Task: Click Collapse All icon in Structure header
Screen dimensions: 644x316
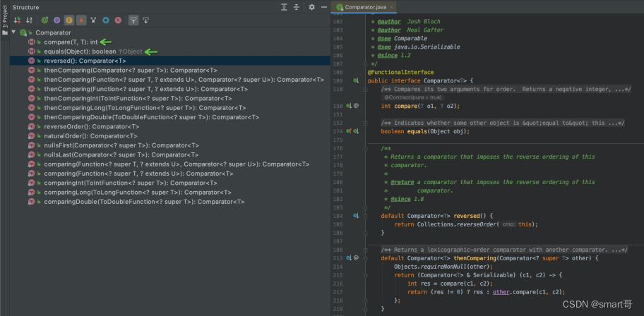Action: click(x=296, y=7)
